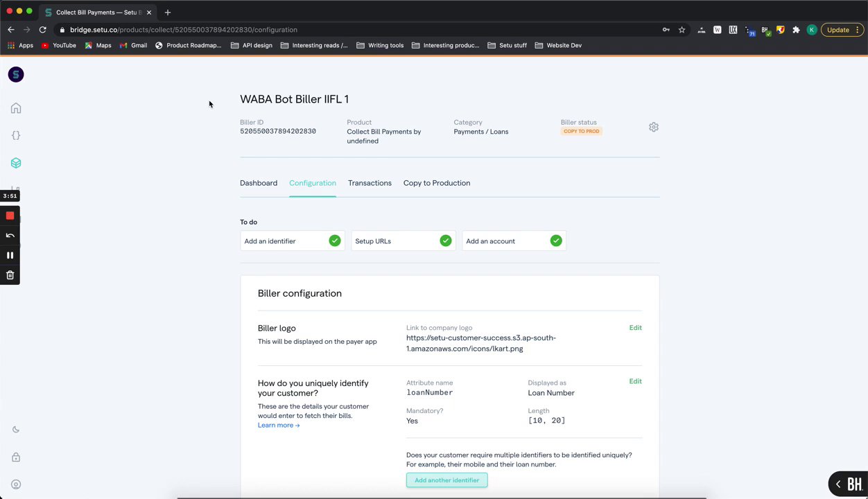The height and width of the screenshot is (499, 868).
Task: Open the user profile icon in sidebar
Action: click(16, 484)
